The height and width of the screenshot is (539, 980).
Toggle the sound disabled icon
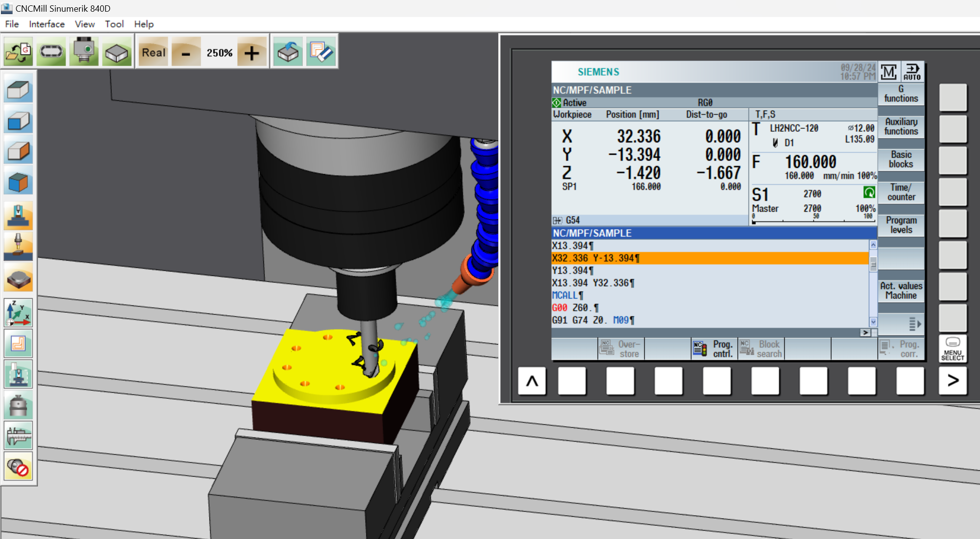click(18, 466)
